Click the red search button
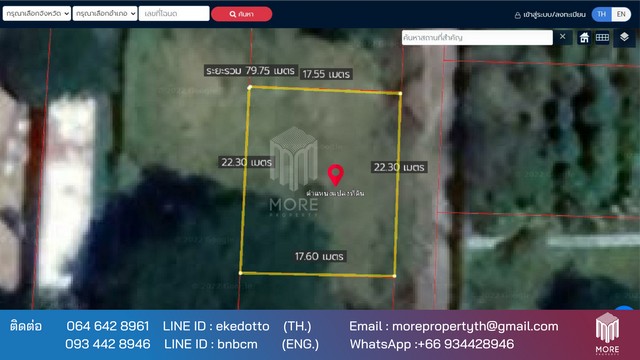 [242, 14]
